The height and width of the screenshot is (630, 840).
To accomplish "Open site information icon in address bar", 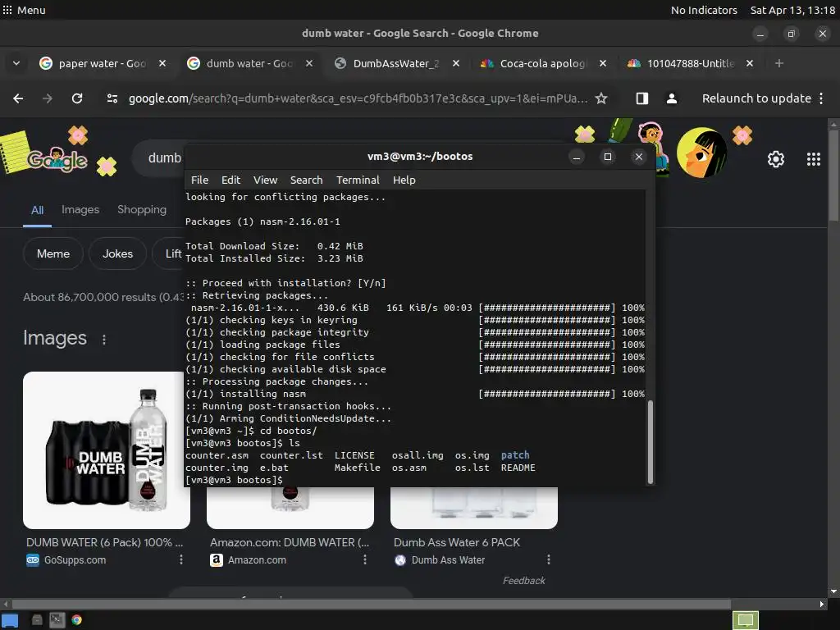I will tap(112, 98).
